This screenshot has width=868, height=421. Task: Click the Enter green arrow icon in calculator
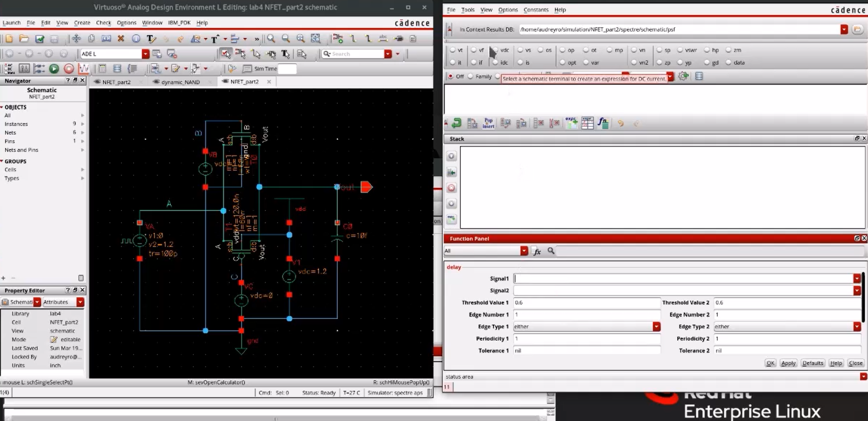click(x=456, y=123)
